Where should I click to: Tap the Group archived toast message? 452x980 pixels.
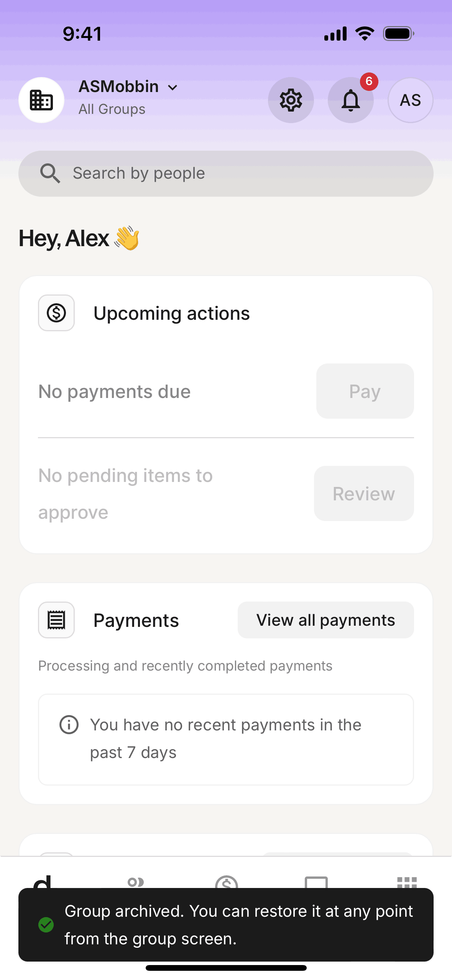click(238, 925)
